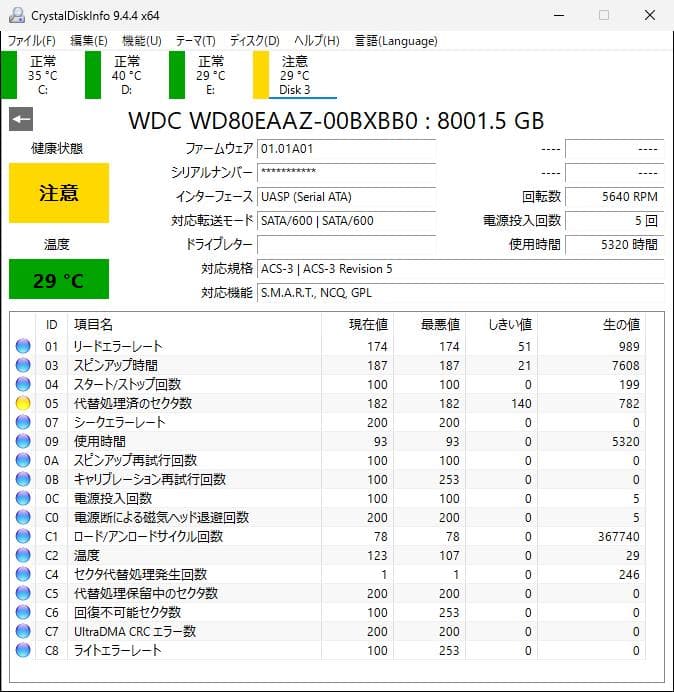Click status orb for C1 ロード/アンロードサイクル回数
674x692 pixels.
coord(23,536)
